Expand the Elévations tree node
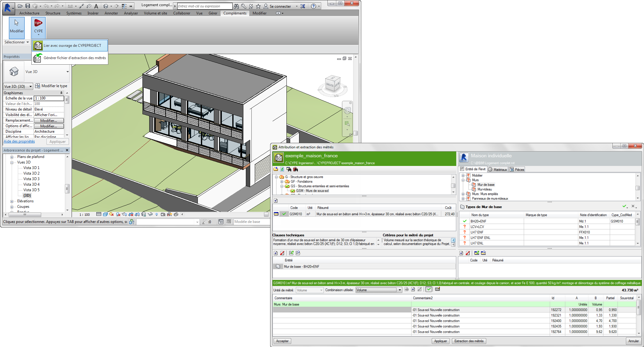644x347 pixels. coord(12,201)
